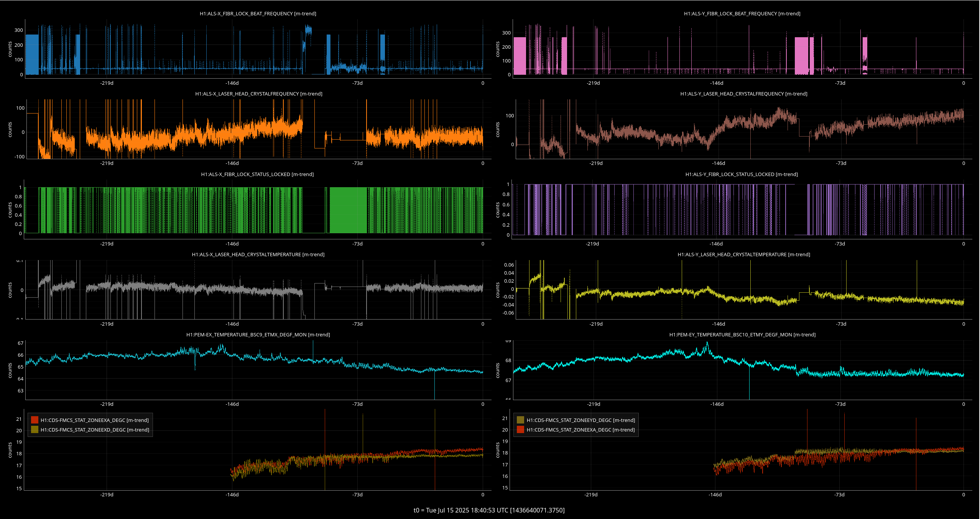This screenshot has height=519, width=980.
Task: Click -146d tick under right FMCS zone plot
Action: (x=715, y=494)
